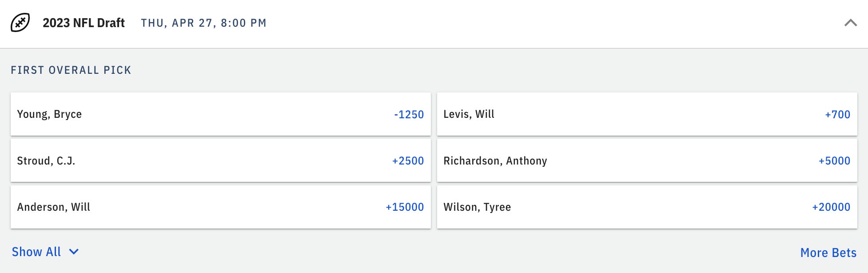Bet on Will Levis at +700

(647, 114)
